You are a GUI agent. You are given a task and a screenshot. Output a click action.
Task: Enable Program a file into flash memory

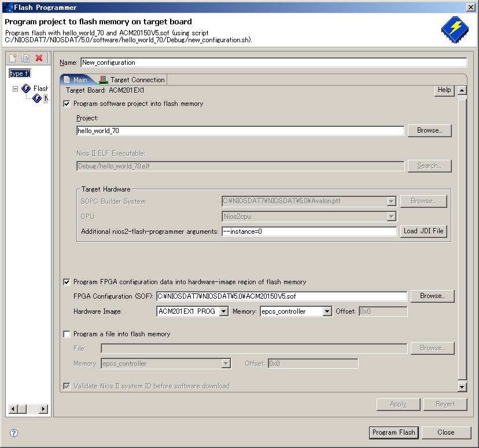coord(67,334)
